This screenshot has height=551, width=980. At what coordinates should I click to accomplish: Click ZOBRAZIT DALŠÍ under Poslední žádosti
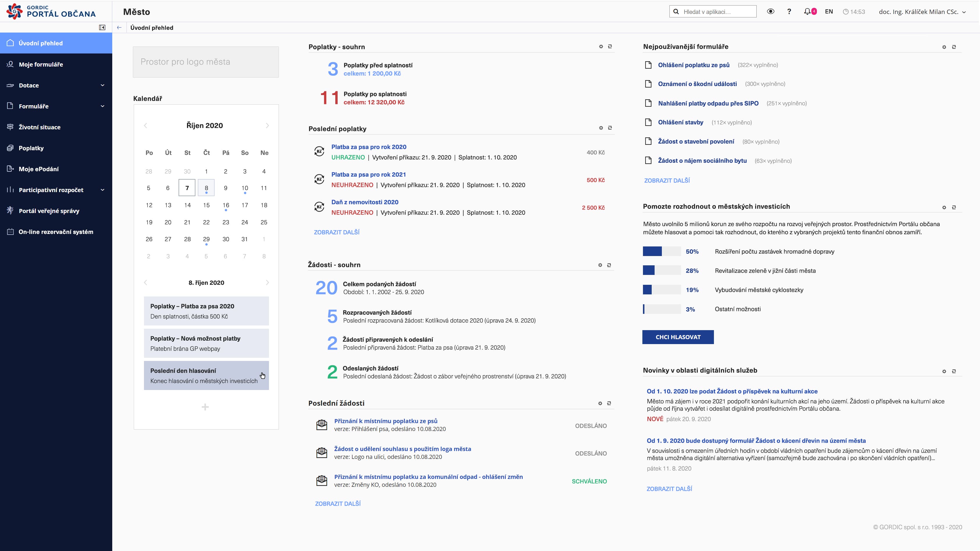[338, 503]
